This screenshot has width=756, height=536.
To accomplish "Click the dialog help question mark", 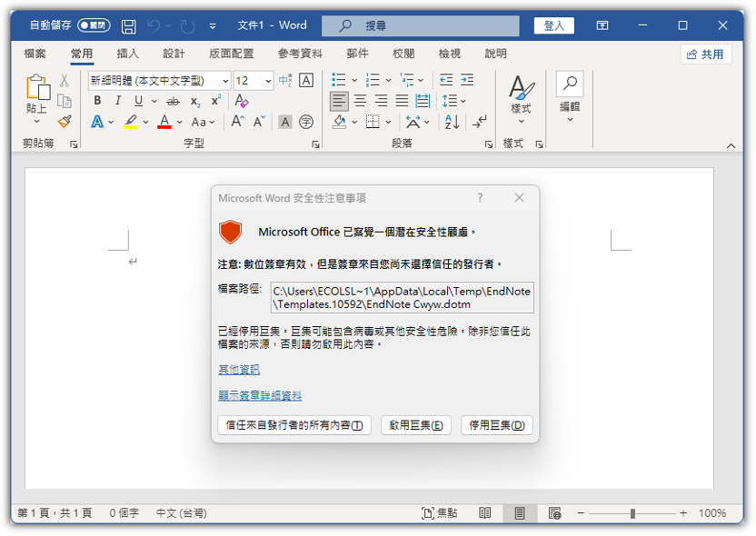I will (480, 198).
